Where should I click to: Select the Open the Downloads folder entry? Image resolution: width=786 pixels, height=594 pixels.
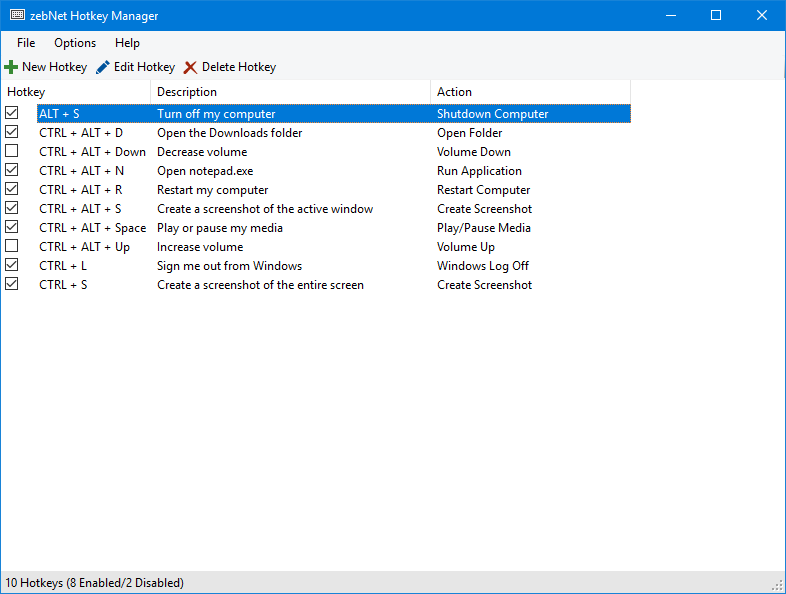(x=229, y=133)
